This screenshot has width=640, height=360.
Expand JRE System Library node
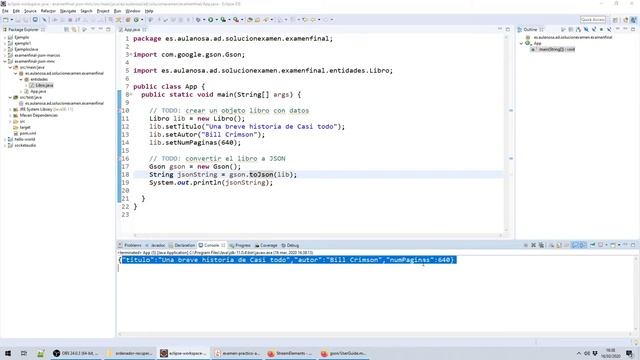coord(10,109)
